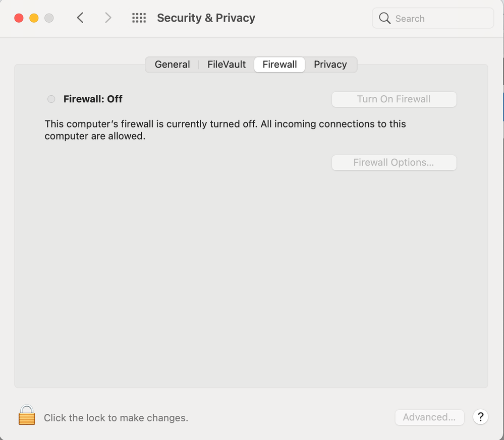Click the forward chevron arrow in toolbar
Screen dimensions: 504x440
pyautogui.click(x=107, y=18)
